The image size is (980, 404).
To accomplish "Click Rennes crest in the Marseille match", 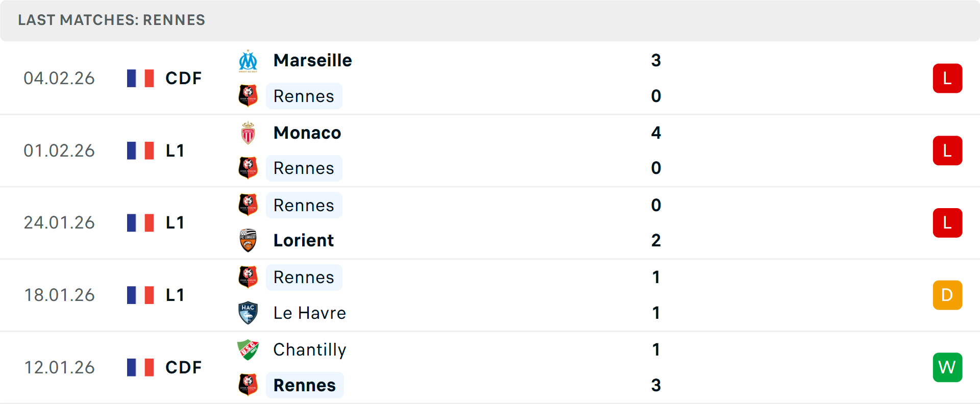I will coord(248,96).
